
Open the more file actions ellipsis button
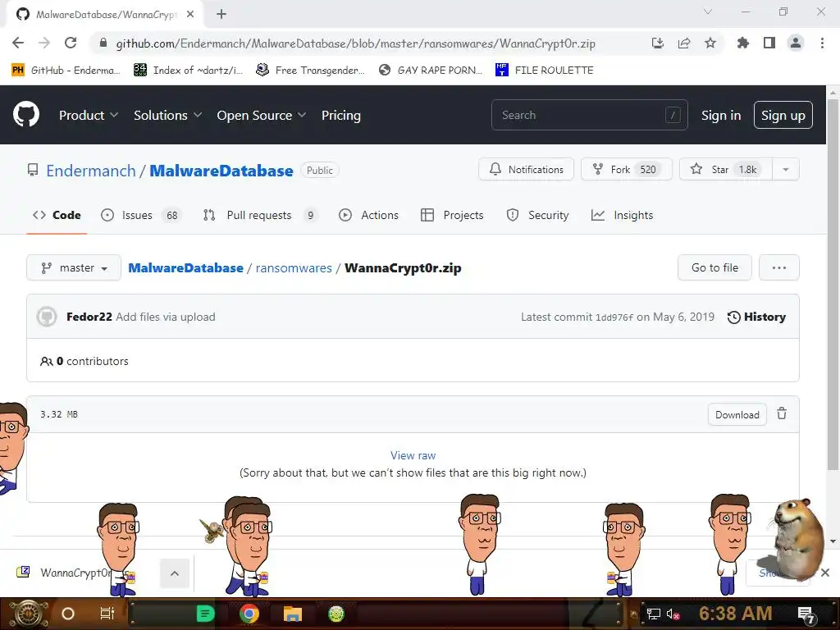coord(779,267)
